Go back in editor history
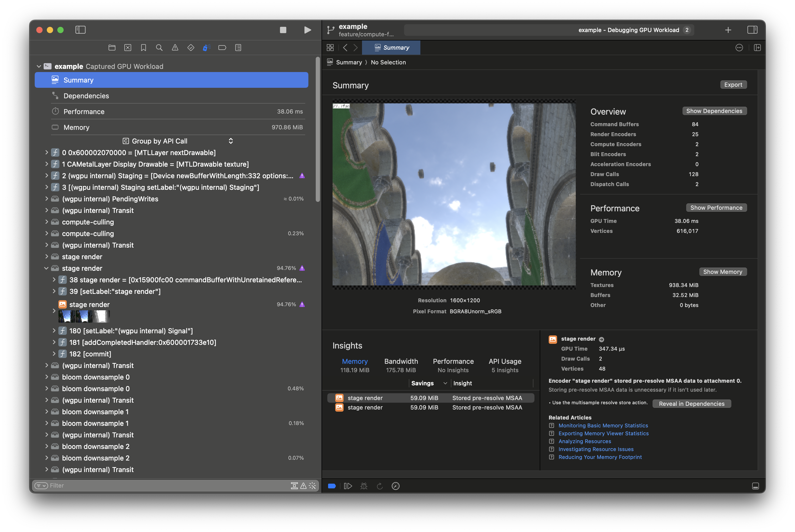 click(x=345, y=48)
